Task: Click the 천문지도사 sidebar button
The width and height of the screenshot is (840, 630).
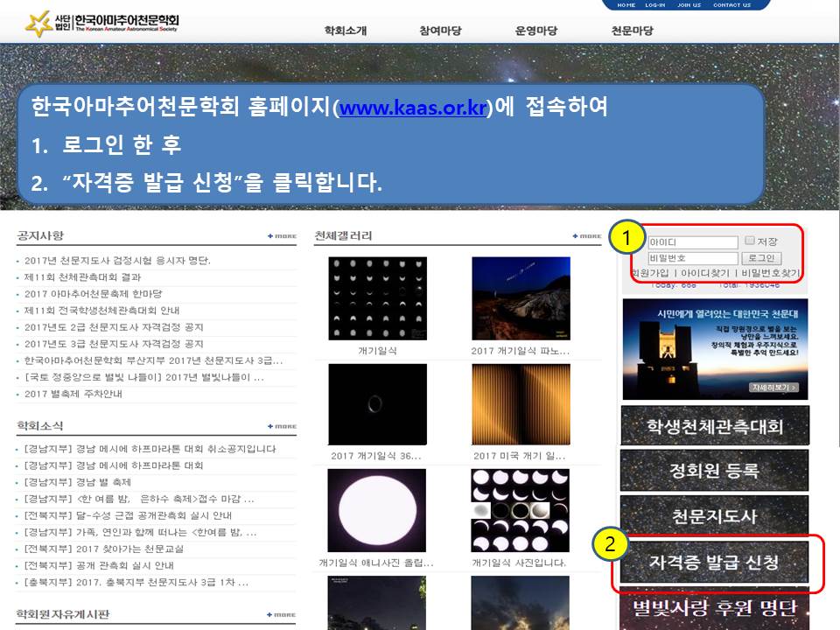Action: [x=714, y=517]
